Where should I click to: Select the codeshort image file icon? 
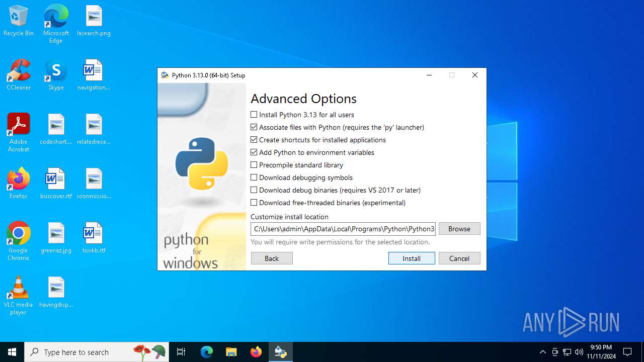[x=56, y=130]
